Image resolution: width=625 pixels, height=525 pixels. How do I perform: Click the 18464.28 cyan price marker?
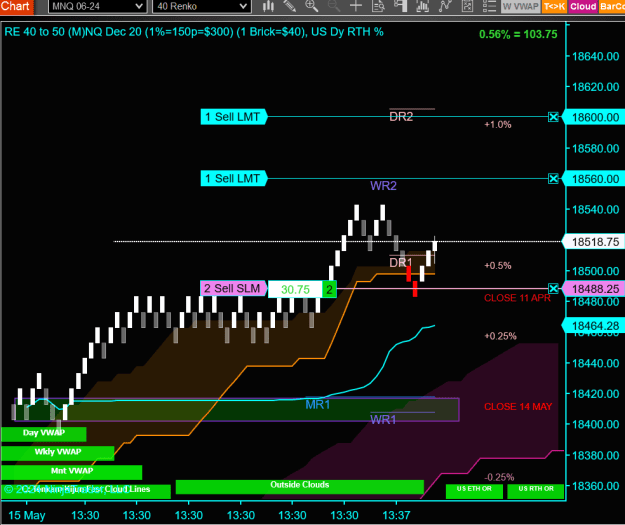pyautogui.click(x=595, y=326)
